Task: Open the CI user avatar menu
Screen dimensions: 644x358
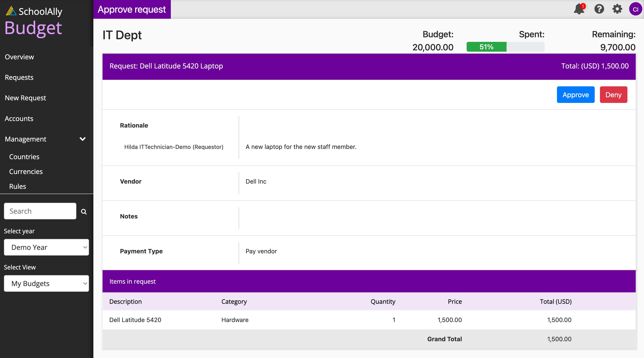Action: pos(635,9)
